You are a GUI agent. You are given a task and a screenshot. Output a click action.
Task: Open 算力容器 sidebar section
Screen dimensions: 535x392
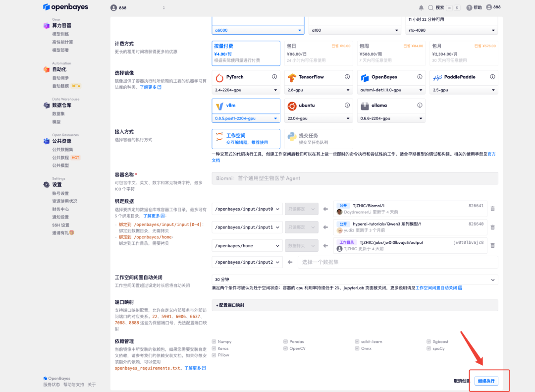pyautogui.click(x=61, y=26)
